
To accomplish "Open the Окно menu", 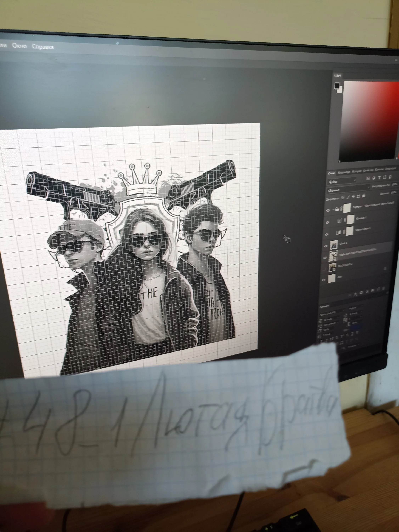I will [19, 46].
